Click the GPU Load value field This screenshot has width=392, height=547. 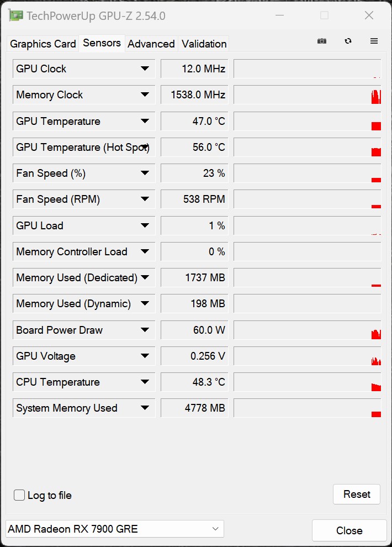(194, 225)
